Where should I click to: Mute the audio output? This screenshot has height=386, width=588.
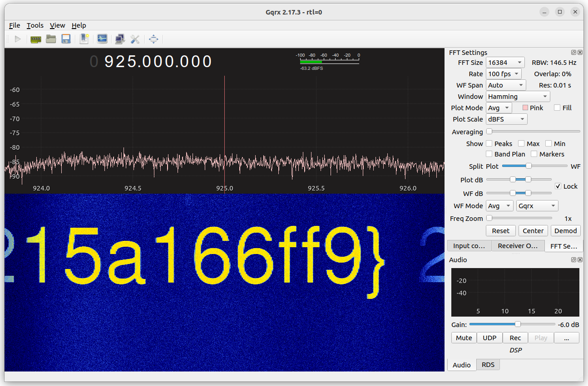tap(464, 337)
